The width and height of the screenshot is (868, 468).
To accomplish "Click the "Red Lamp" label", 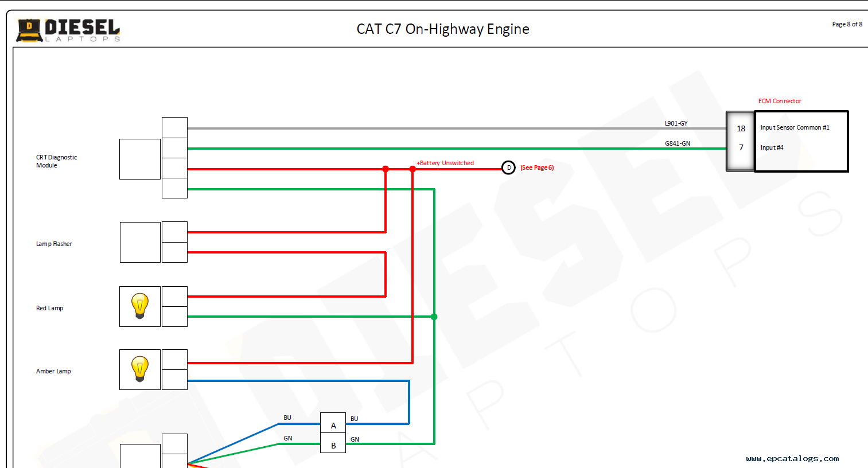I will pyautogui.click(x=49, y=308).
